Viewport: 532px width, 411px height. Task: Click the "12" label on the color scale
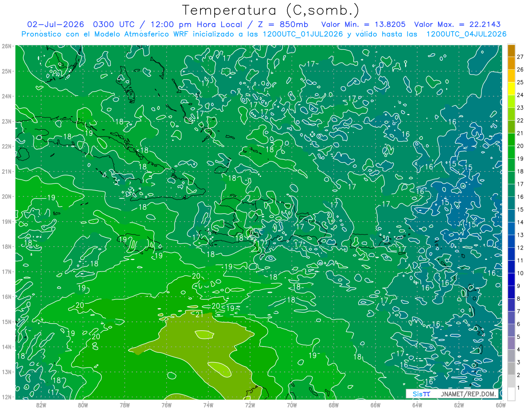click(x=520, y=248)
